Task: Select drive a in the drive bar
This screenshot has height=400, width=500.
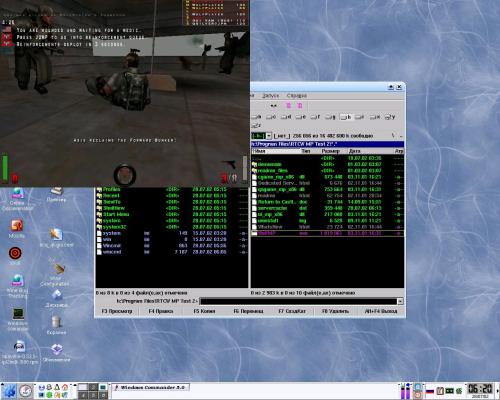Action: 256,117
